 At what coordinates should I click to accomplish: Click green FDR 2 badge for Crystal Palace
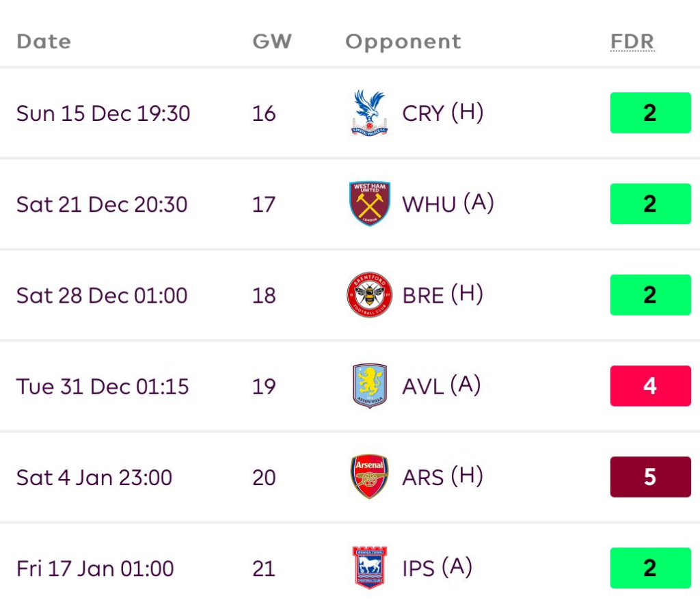(x=650, y=112)
